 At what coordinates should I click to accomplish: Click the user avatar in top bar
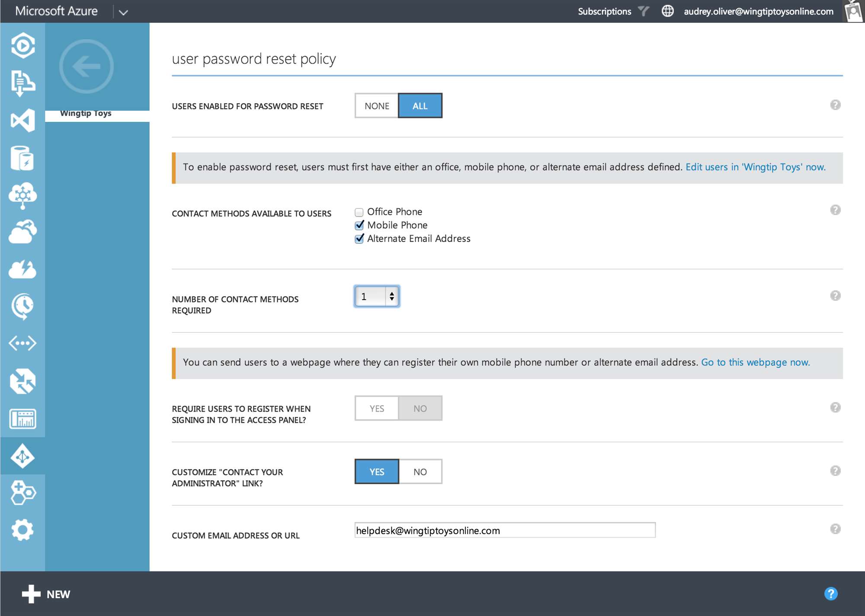coord(854,11)
